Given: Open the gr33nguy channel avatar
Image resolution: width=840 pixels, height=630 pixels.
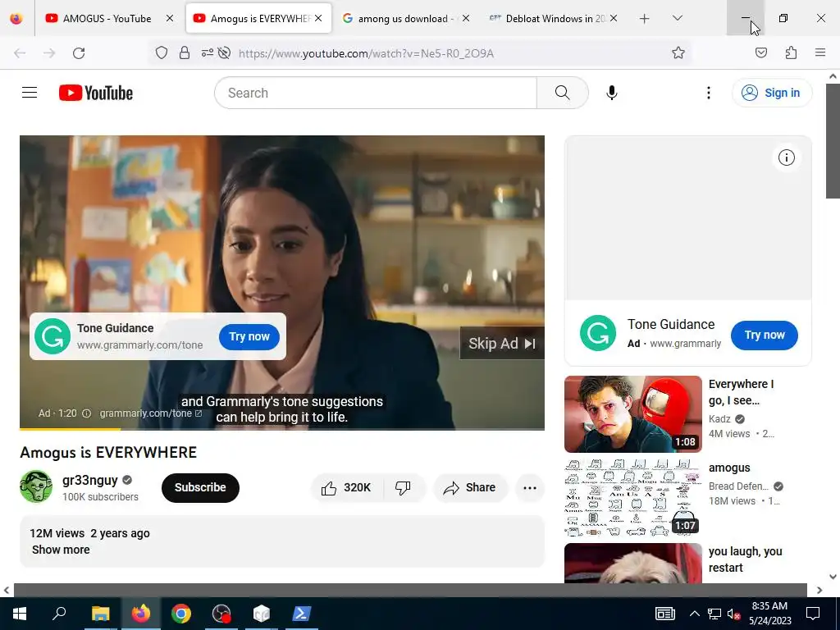Looking at the screenshot, I should pyautogui.click(x=36, y=486).
